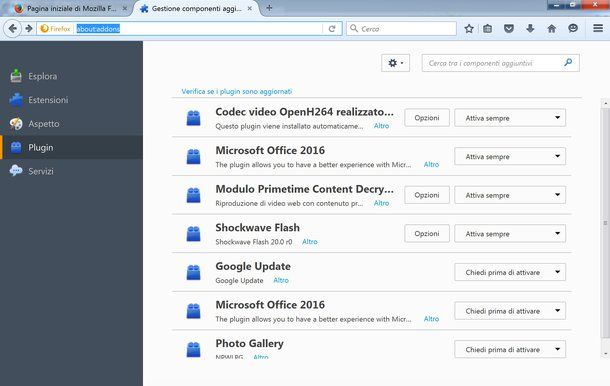Open the Firefox hamburger menu

[598, 28]
